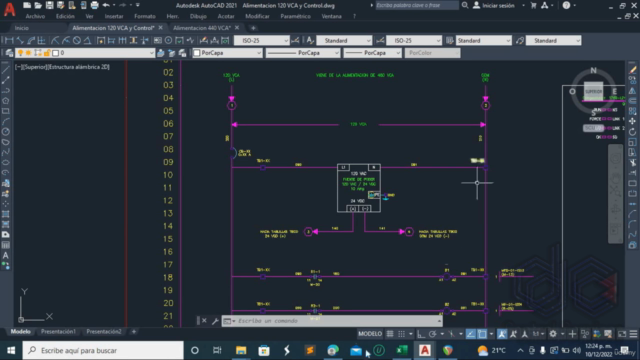Expand the layer 0 dropdown list

[151, 53]
